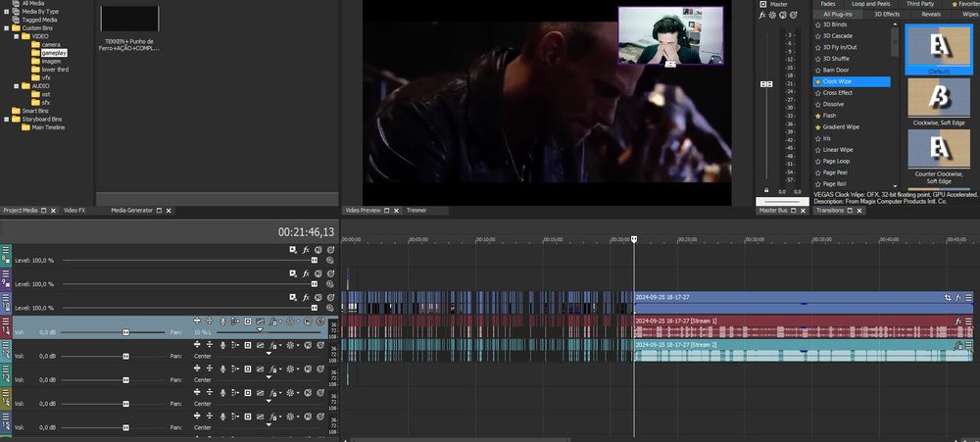Select the Page Peel transition
This screenshot has height=442, width=980.
point(835,172)
